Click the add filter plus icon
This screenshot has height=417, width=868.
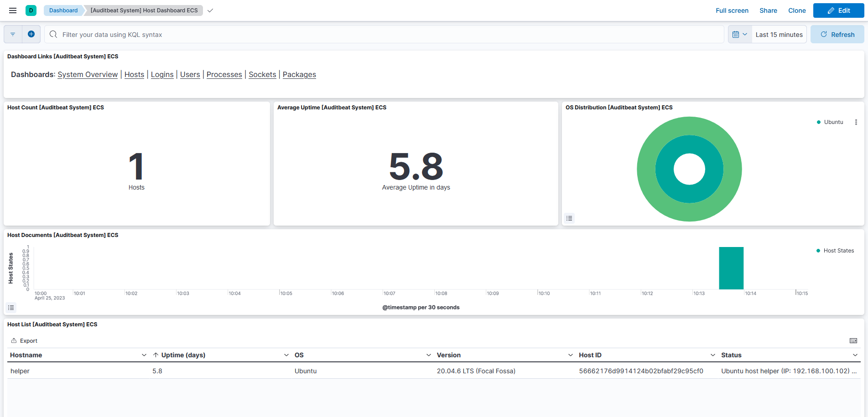(31, 34)
